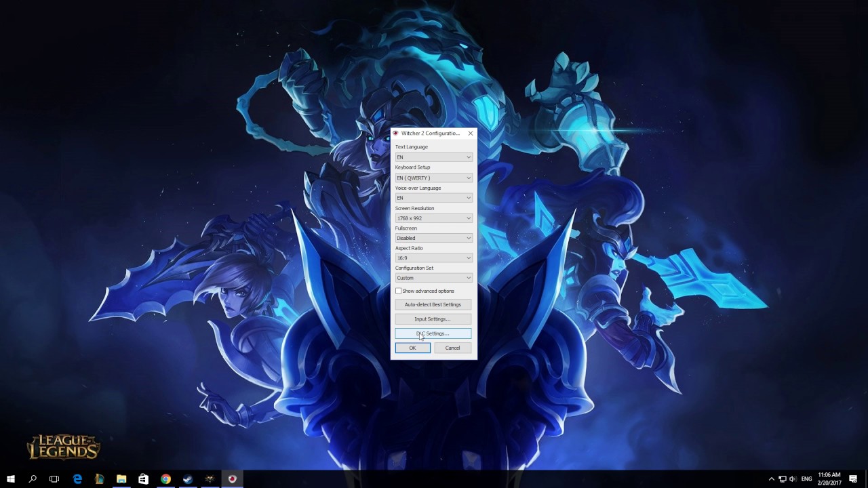Open DLC Settings button
The width and height of the screenshot is (868, 488).
433,333
